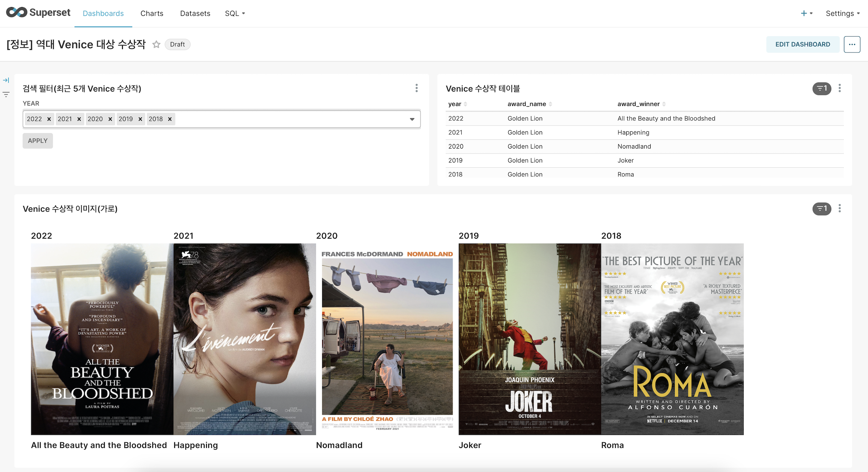Remove the 2019 year tag
This screenshot has height=472, width=868.
140,119
